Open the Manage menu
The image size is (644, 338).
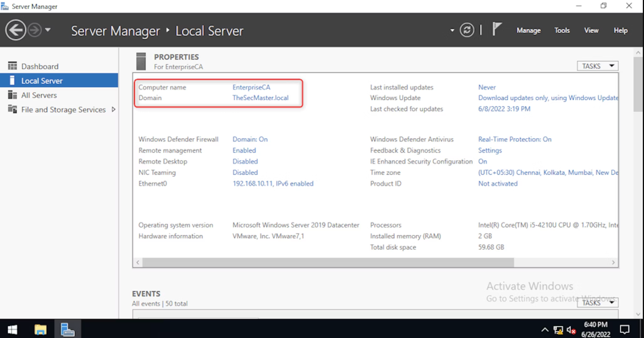point(528,30)
